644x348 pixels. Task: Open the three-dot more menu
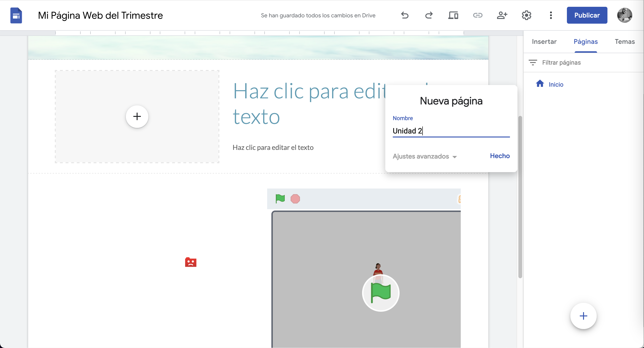551,15
